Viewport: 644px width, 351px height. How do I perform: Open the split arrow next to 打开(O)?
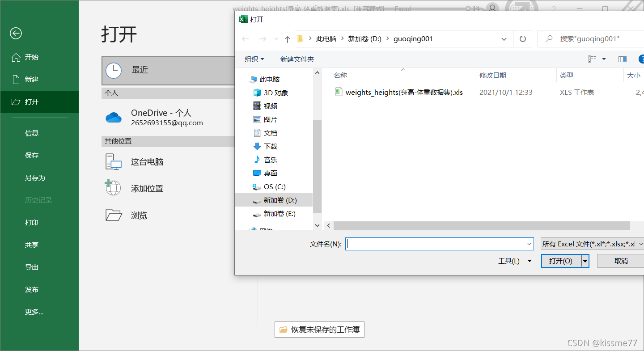coord(585,261)
